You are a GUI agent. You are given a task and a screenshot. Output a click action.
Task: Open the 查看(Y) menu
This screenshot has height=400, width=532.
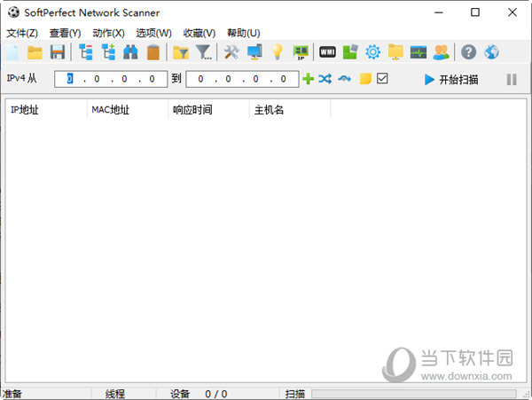(65, 33)
